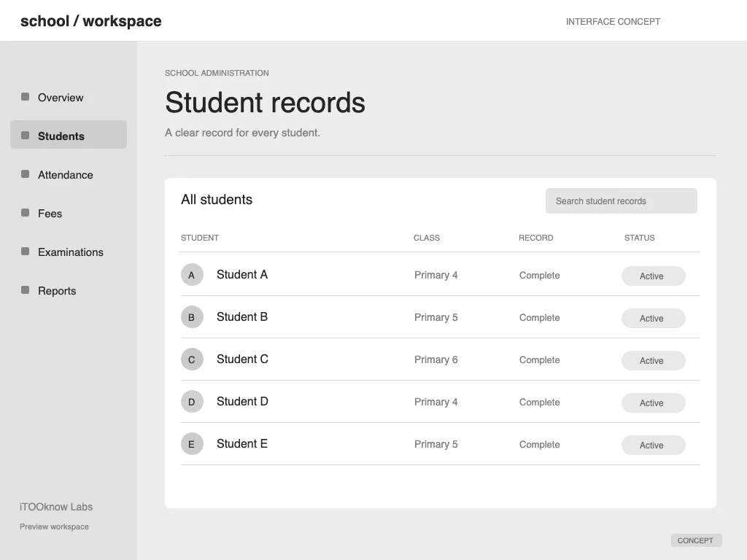Click the avatar circle for Student D

pyautogui.click(x=192, y=402)
